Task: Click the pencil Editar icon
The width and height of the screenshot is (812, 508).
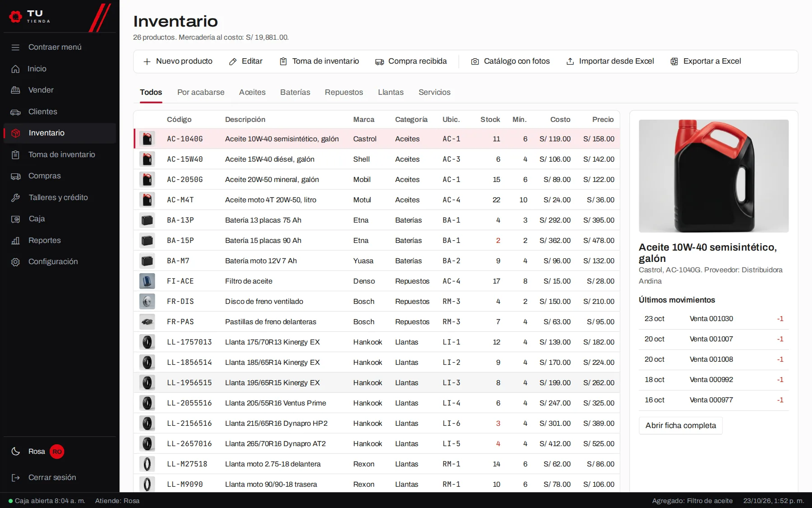Action: coord(233,61)
